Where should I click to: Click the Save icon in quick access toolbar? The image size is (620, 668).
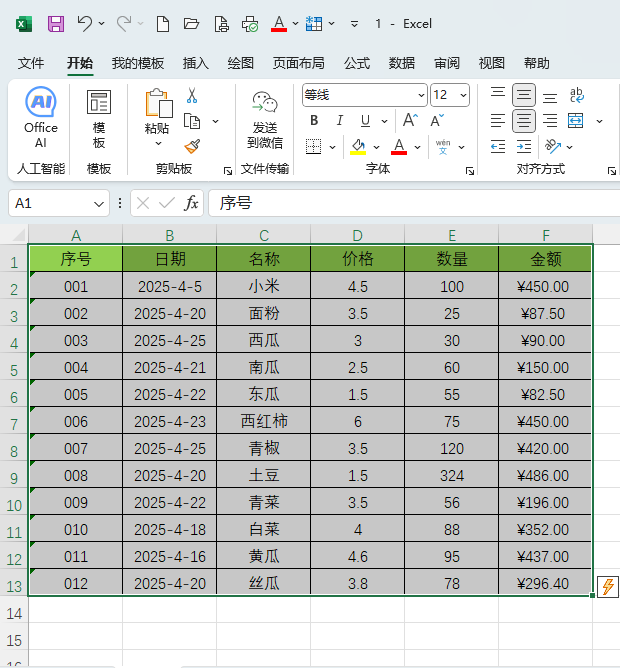pos(56,24)
